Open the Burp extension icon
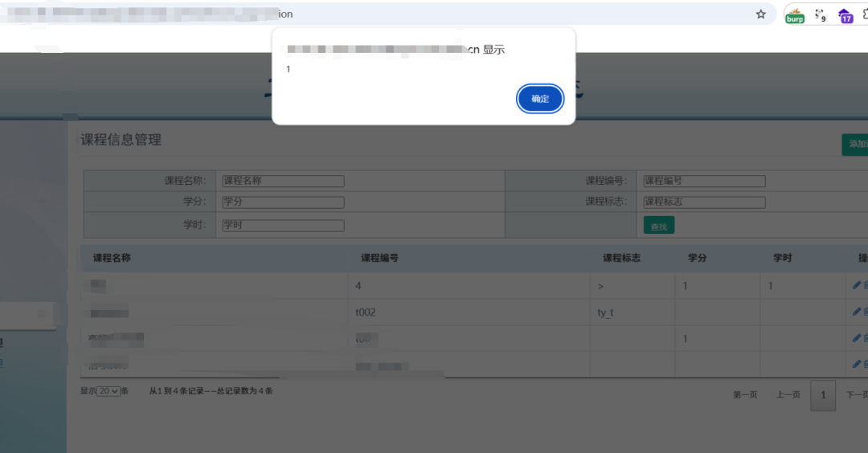This screenshot has width=868, height=453. point(794,16)
